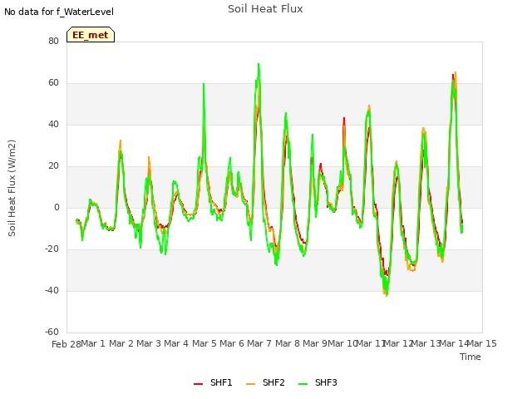532x399 pixels.
Task: Click the SHF3 legend label
Action: click(x=326, y=382)
